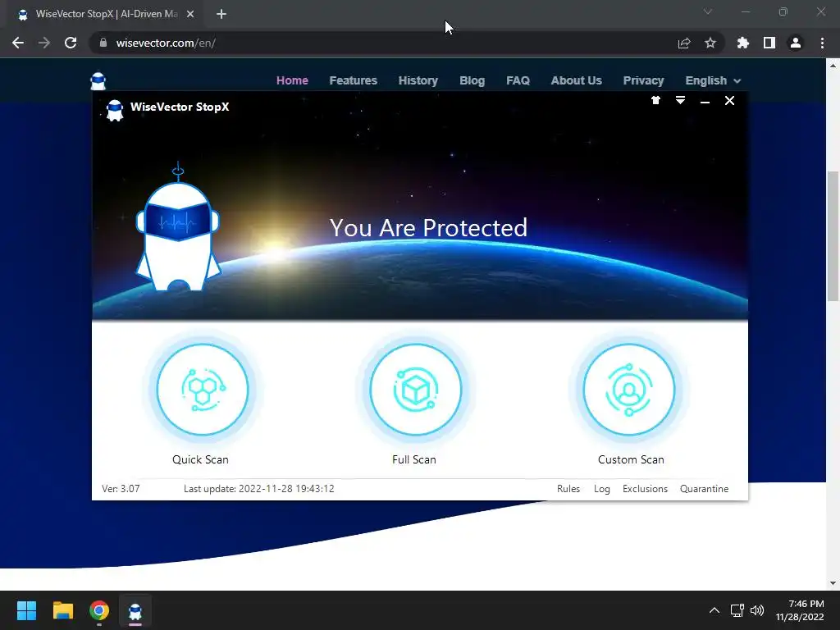Click the large robot mascot image
The image size is (840, 630).
178,228
